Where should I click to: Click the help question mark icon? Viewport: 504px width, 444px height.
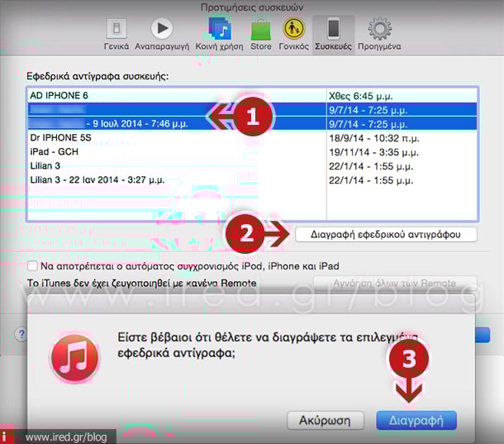[21, 334]
